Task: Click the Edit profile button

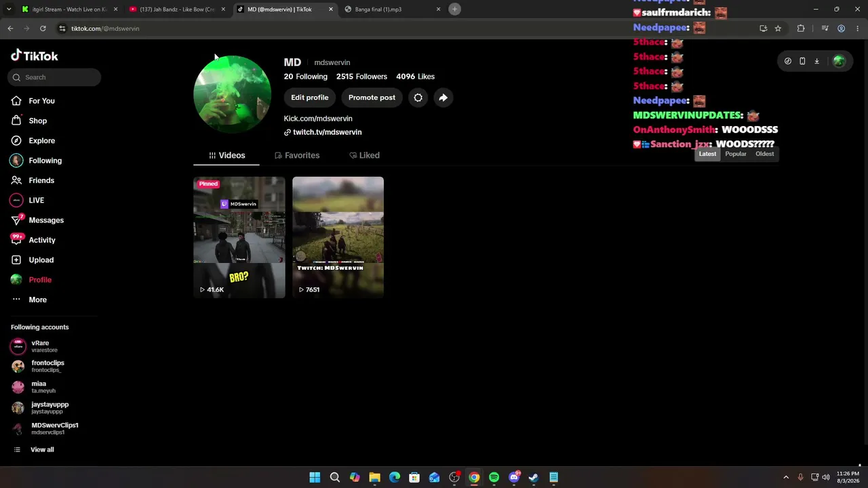Action: point(310,98)
